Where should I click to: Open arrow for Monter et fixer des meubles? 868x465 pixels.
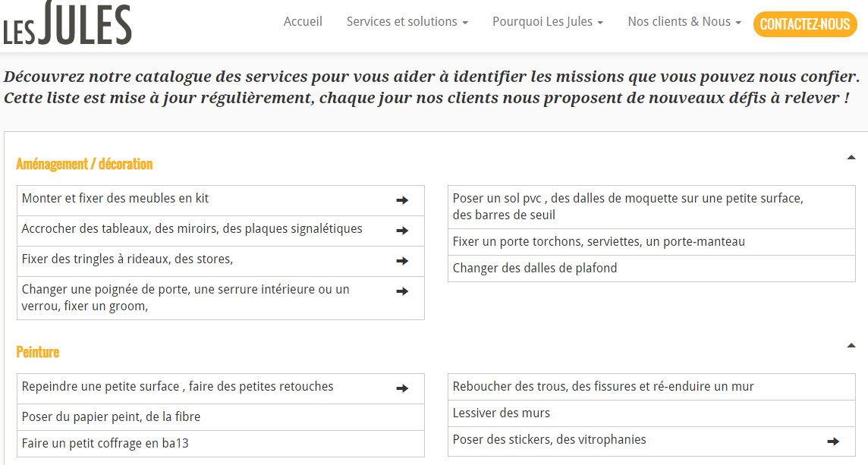pyautogui.click(x=402, y=200)
